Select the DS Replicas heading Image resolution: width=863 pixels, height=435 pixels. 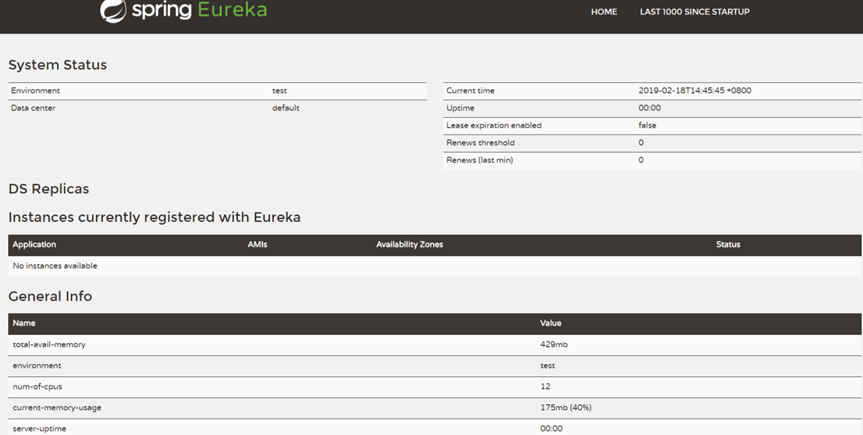point(48,189)
